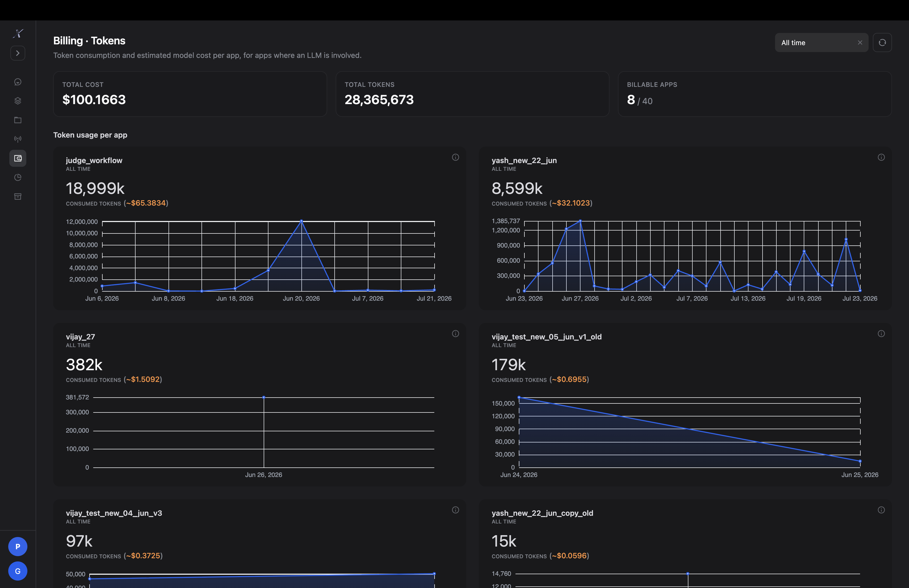Viewport: 909px width, 588px height.
Task: Click the info icon on vijay_test_new_04_jun_v3 card
Action: click(x=455, y=510)
